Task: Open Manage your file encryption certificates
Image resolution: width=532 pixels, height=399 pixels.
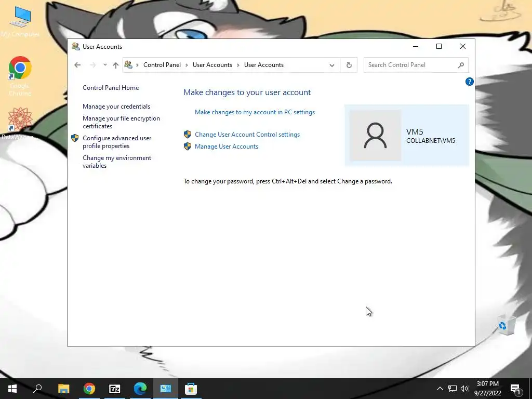Action: point(121,122)
